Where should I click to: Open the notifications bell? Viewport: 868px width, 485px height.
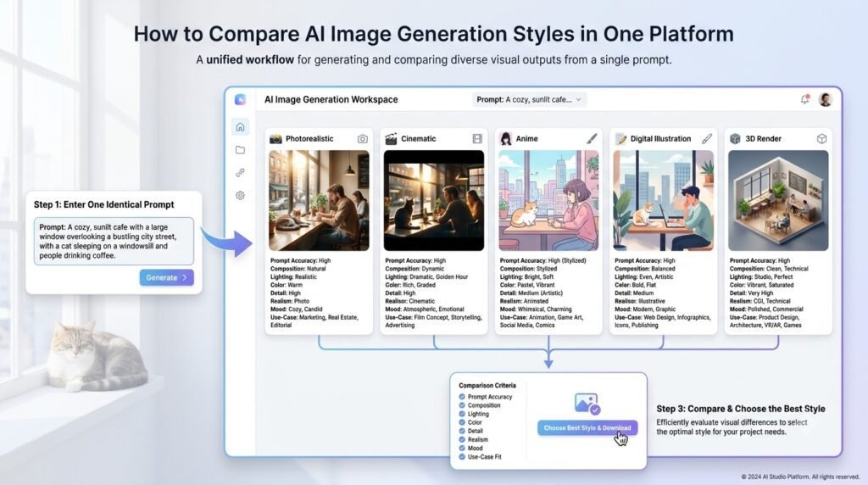coord(805,99)
